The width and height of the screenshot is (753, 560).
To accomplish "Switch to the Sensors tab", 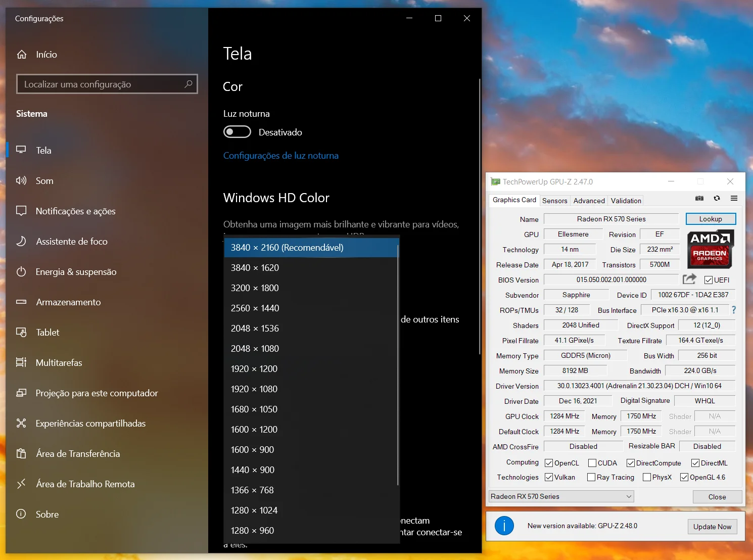I will pyautogui.click(x=554, y=201).
